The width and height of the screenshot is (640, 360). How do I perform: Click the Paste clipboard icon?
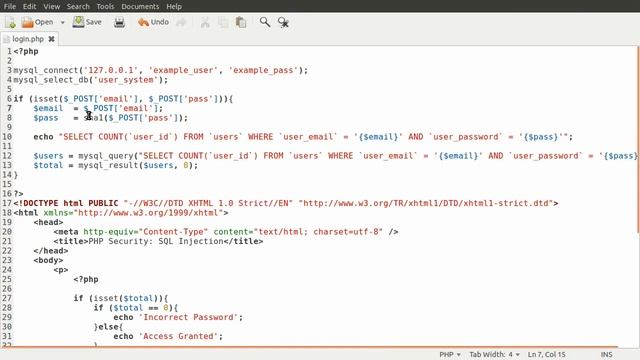tap(241, 22)
